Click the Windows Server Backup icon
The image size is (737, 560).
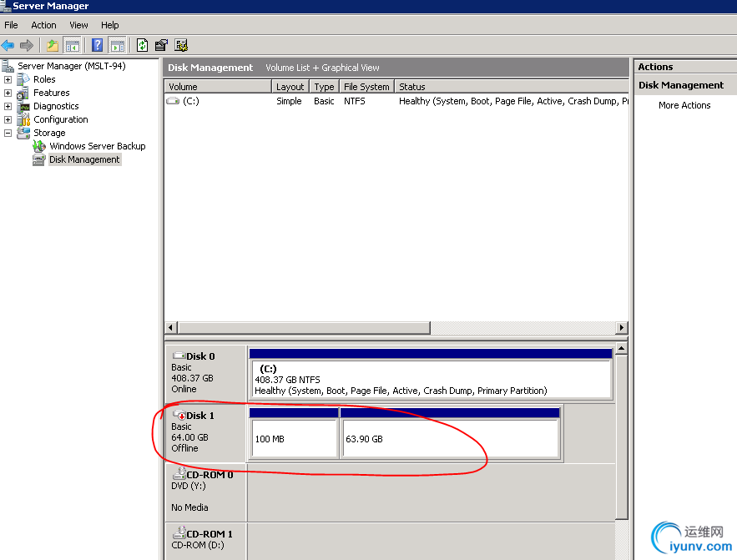tap(39, 146)
